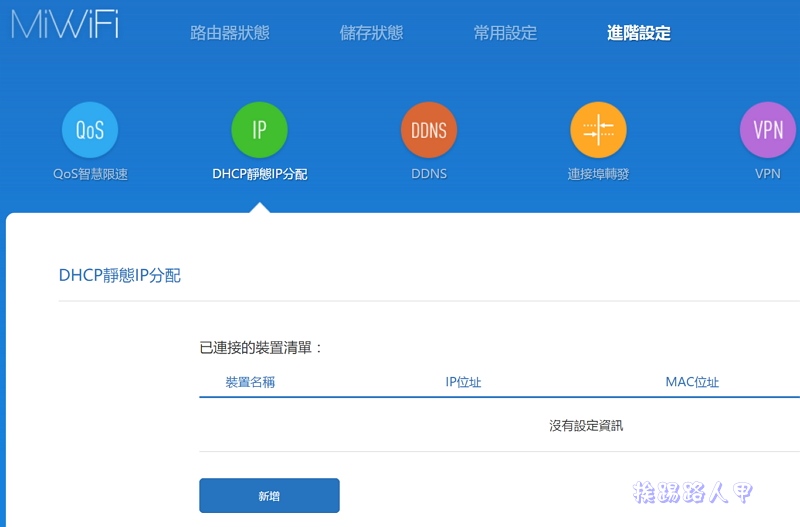Click 沒有設定資訊 empty table message
The image size is (800, 527).
(586, 425)
